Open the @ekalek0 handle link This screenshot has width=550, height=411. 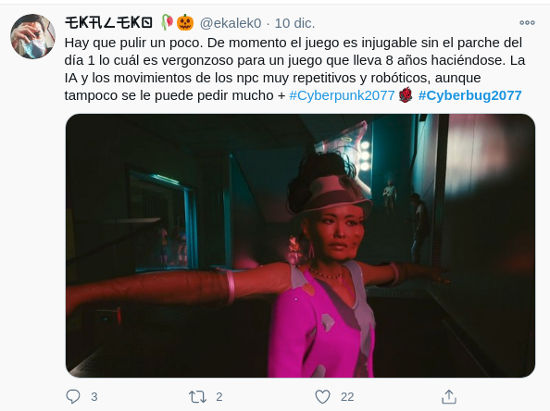click(230, 23)
